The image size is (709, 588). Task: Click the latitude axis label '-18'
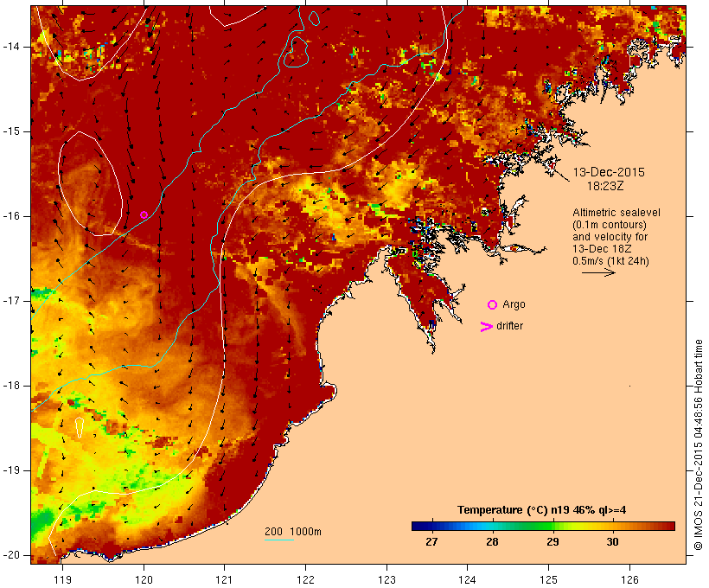tap(11, 386)
